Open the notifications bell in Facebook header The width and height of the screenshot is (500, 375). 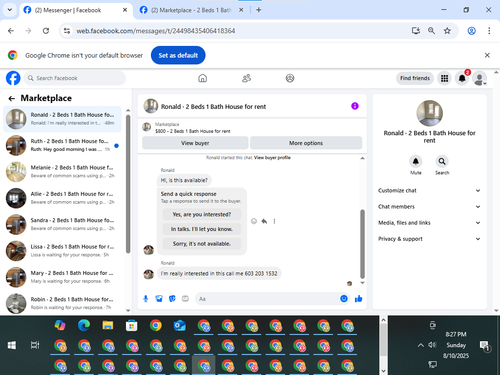coord(462,78)
